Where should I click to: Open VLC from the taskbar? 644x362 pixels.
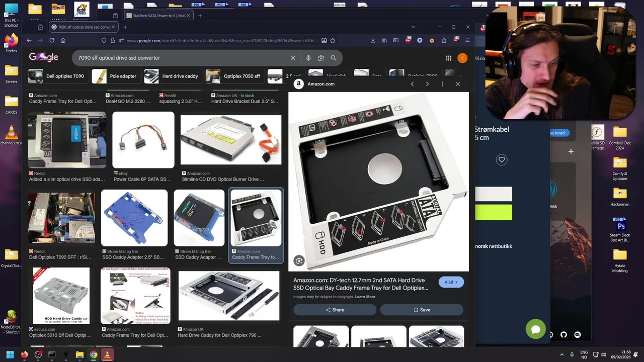point(107,354)
